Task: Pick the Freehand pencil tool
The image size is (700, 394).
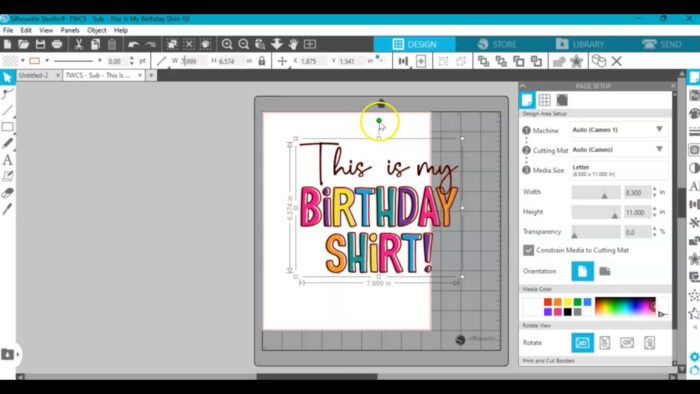Action: coord(8,143)
